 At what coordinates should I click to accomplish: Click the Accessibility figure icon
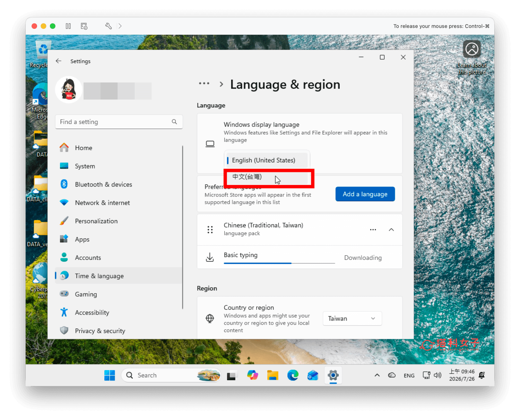[x=64, y=312]
